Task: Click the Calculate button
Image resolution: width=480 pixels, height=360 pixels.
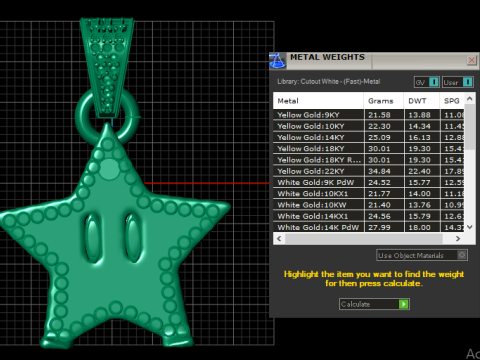Action: click(374, 304)
